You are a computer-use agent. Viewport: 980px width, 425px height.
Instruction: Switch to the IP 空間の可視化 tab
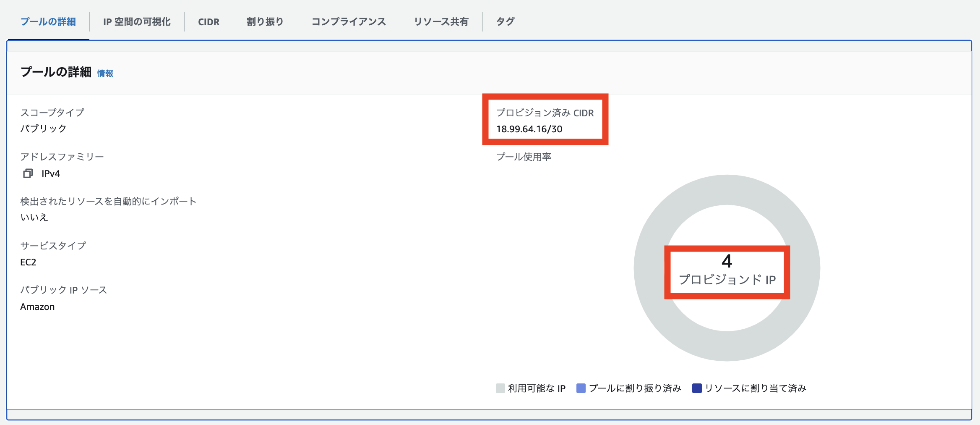(136, 22)
